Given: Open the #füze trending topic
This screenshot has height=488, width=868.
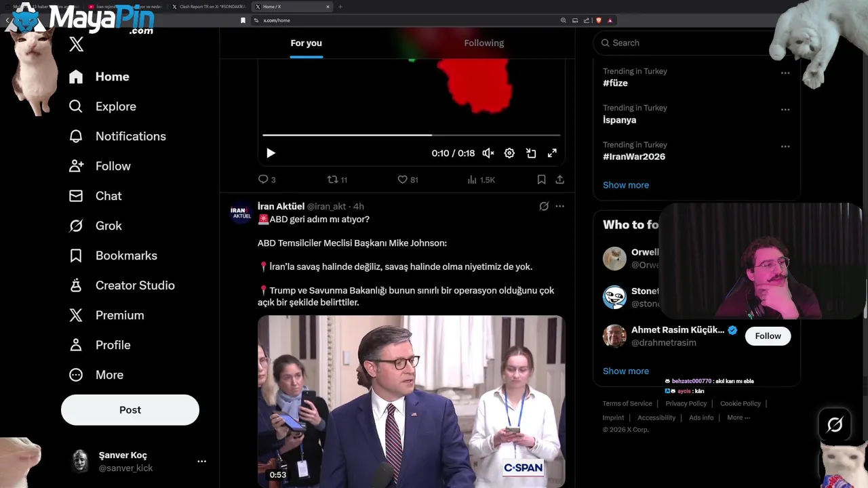Looking at the screenshot, I should 615,83.
